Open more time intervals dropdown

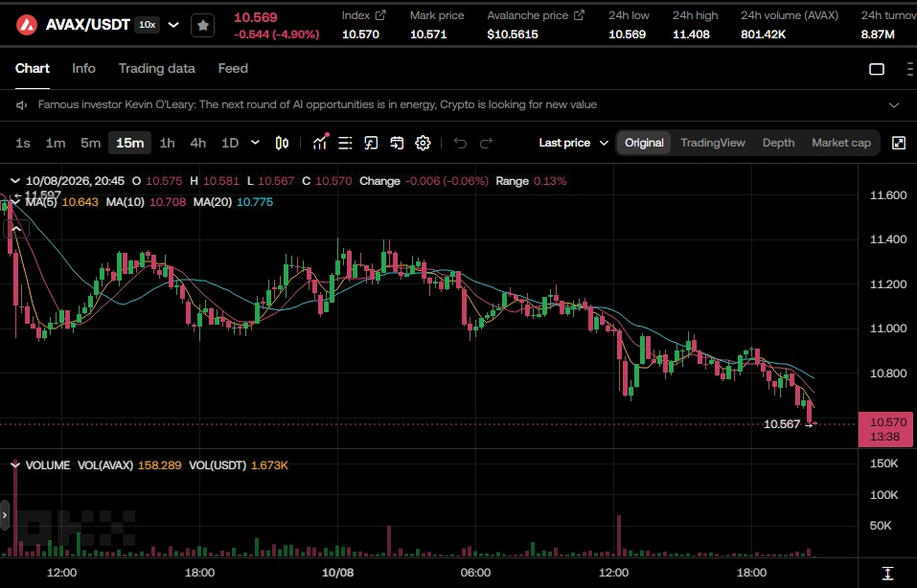coord(255,143)
